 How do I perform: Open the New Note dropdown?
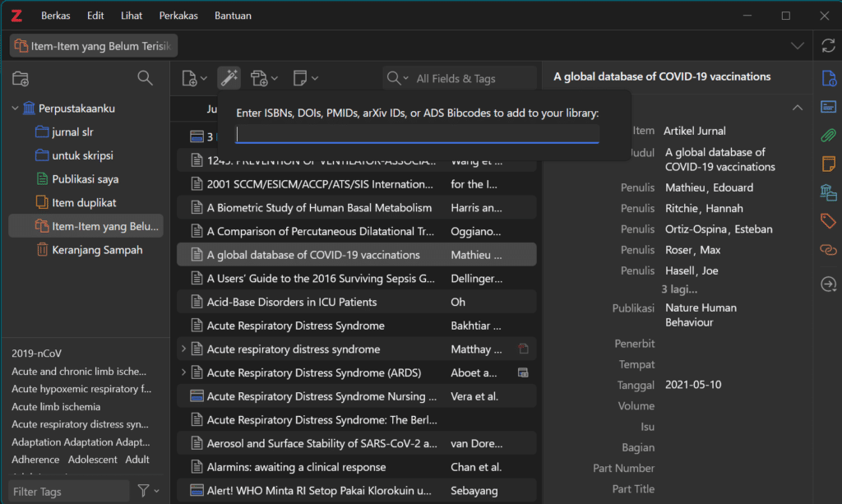coord(305,78)
